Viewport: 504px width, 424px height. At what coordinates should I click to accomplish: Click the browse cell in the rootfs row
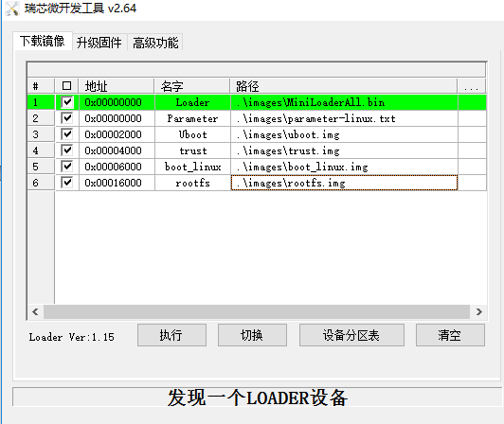point(472,183)
